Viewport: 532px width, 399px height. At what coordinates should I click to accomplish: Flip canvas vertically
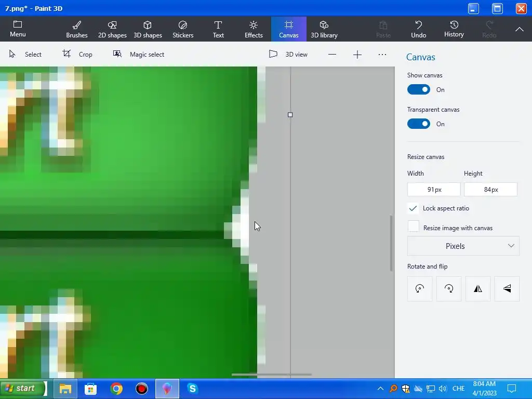[x=507, y=289]
